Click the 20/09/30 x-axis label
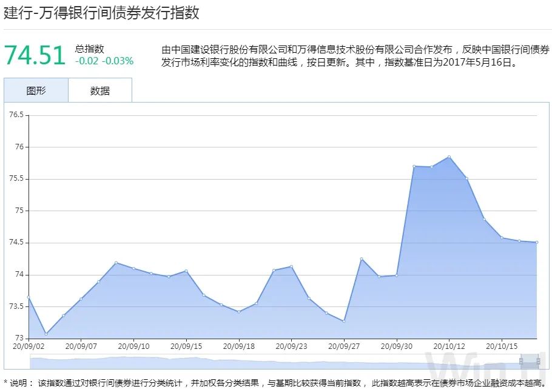The height and width of the screenshot is (392, 552). coord(397,346)
